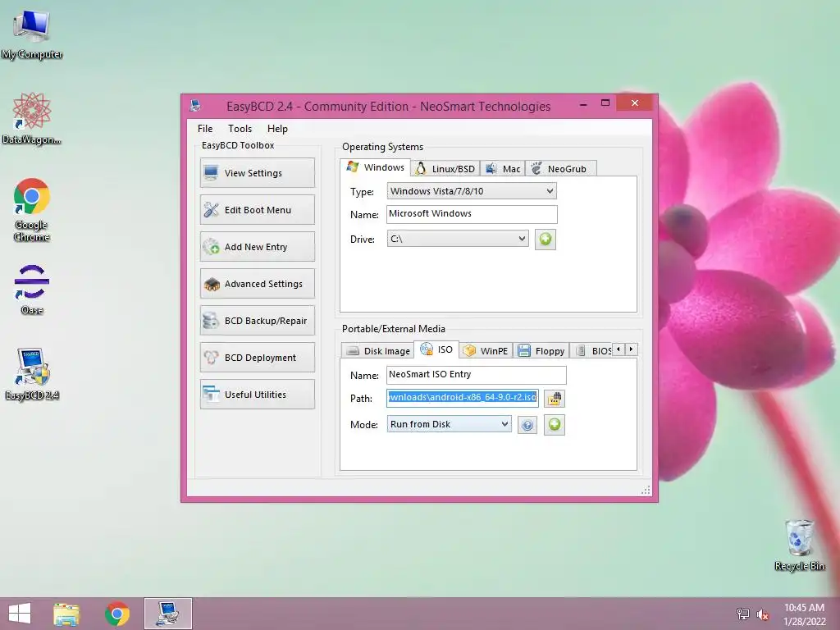Open Useful Utilities
The height and width of the screenshot is (630, 840).
(x=257, y=395)
